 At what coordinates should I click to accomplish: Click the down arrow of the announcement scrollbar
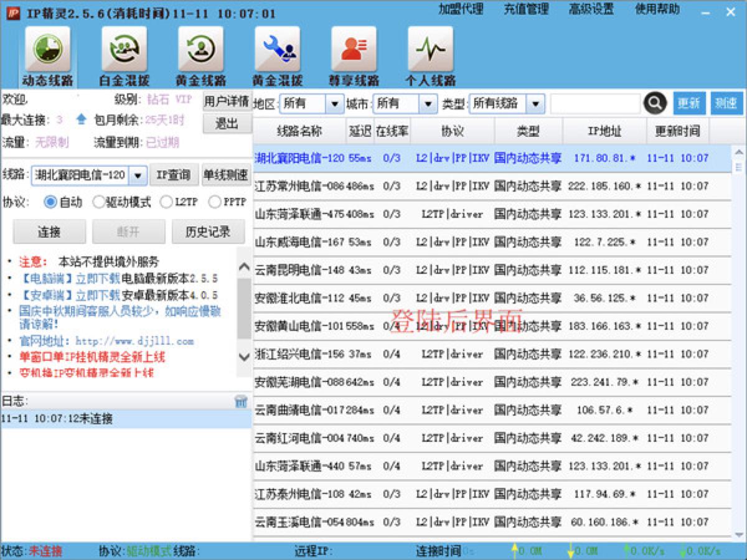[244, 357]
